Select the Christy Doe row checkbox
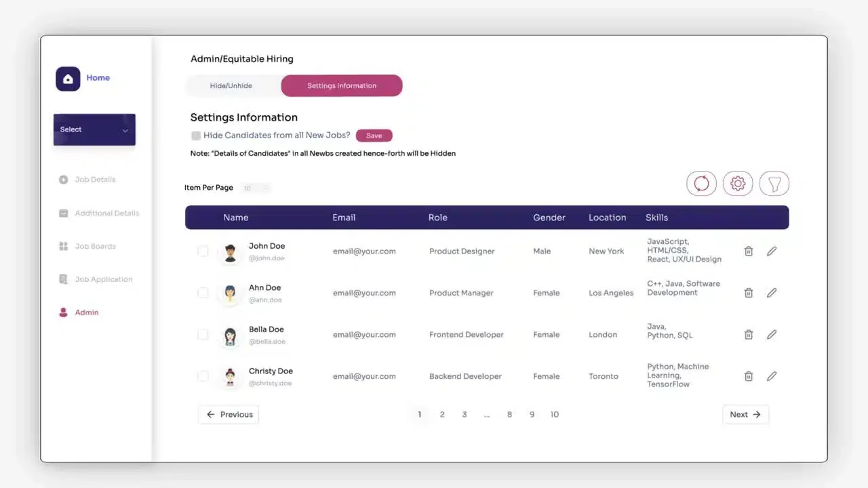This screenshot has width=868, height=488. pos(203,376)
